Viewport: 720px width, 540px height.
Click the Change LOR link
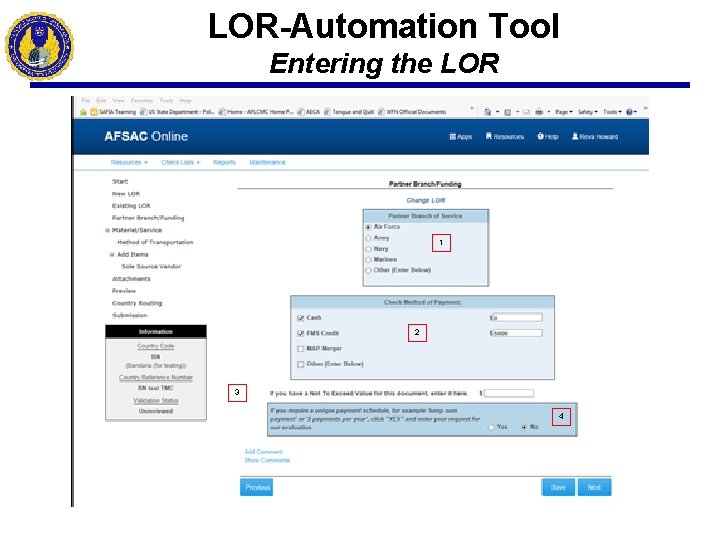point(426,200)
